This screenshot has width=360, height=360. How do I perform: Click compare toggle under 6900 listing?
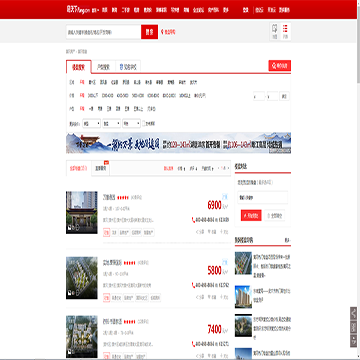click(x=223, y=232)
